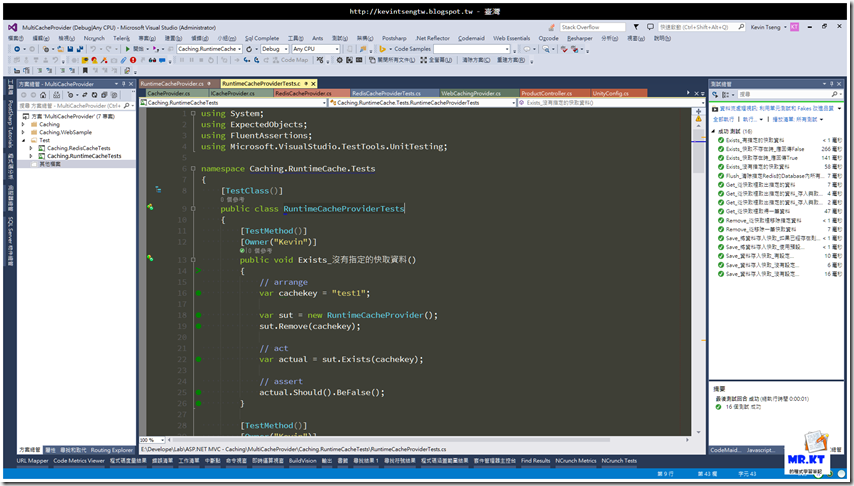Click the Save file toolbar icon
The width and height of the screenshot is (854, 486).
pyautogui.click(x=70, y=49)
